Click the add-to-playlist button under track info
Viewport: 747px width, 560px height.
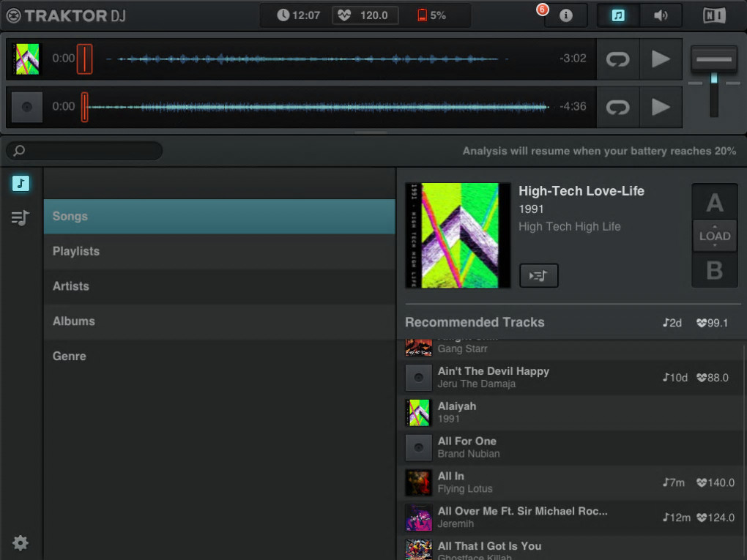(x=539, y=275)
